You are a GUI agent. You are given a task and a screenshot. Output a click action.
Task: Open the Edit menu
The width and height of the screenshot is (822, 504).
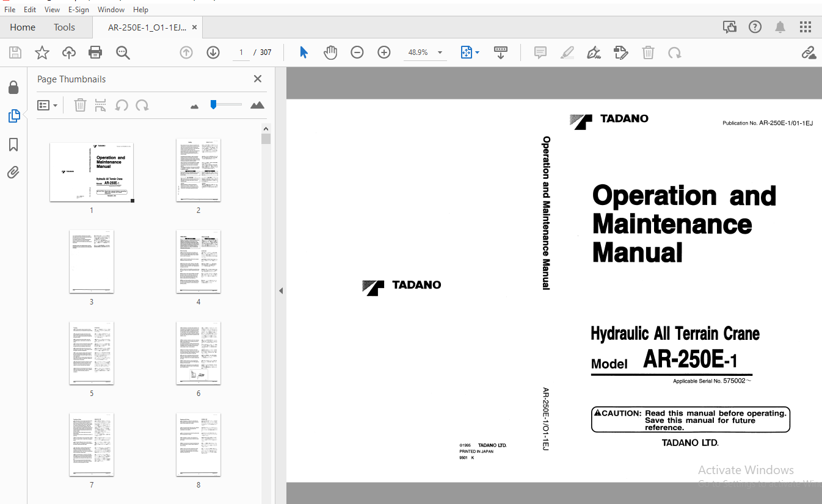30,9
